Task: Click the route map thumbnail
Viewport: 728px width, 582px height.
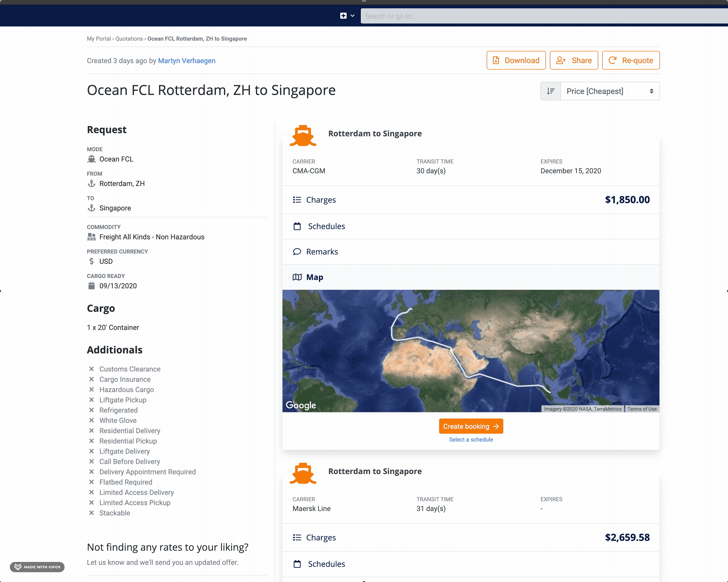Action: (471, 351)
